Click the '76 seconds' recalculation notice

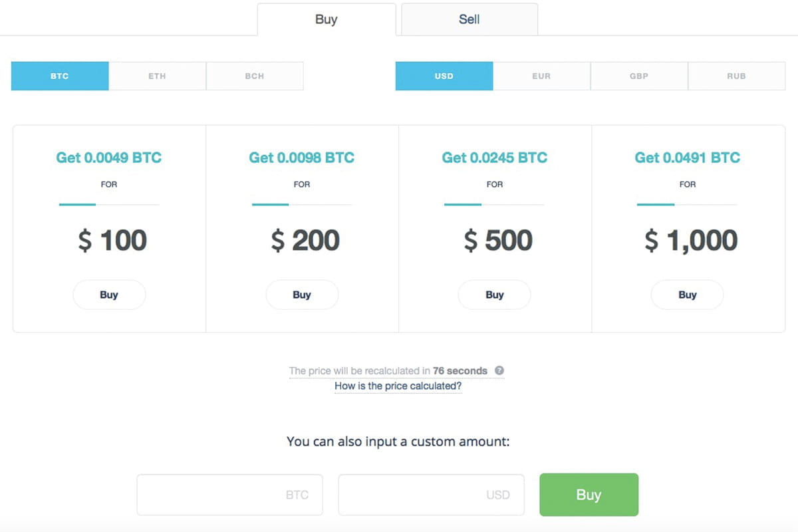[x=460, y=370]
